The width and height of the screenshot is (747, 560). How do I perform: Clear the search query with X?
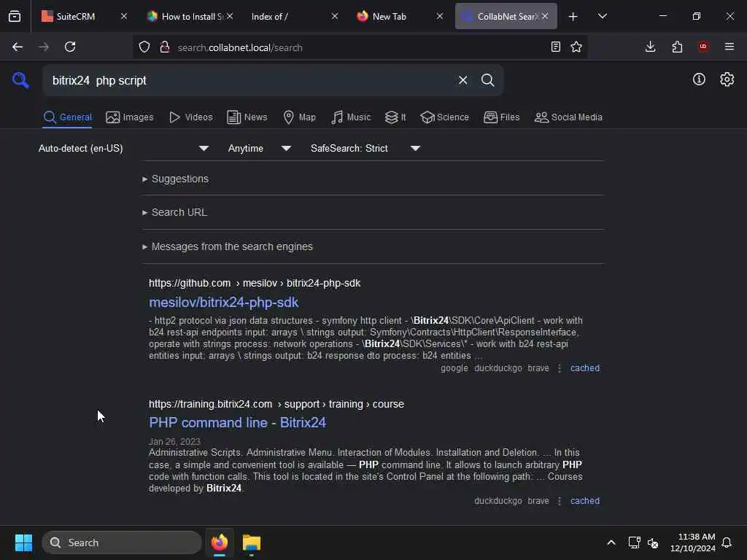[x=462, y=80]
